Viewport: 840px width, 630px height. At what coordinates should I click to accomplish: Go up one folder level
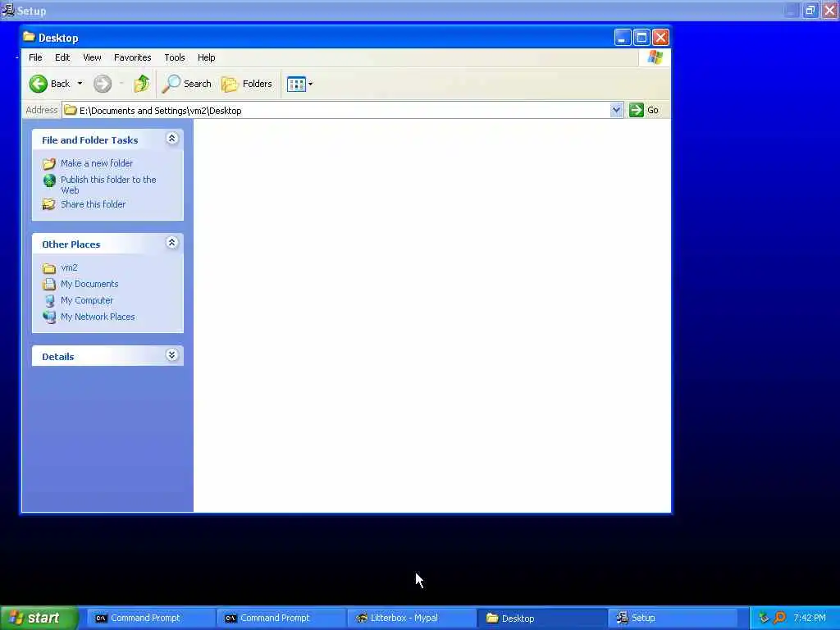pos(142,84)
